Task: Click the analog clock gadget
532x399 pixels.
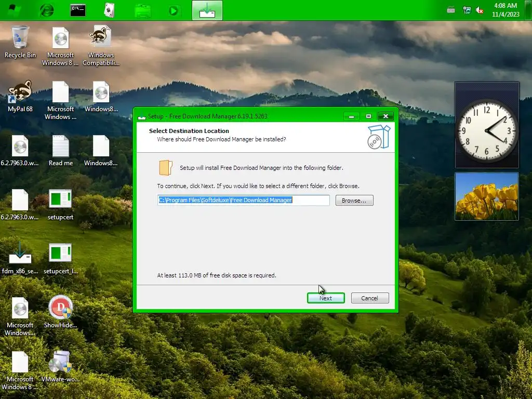Action: click(x=486, y=130)
